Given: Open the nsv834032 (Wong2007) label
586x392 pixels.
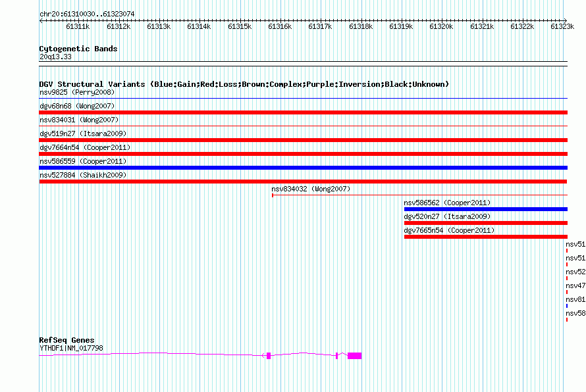Looking at the screenshot, I should coord(311,189).
